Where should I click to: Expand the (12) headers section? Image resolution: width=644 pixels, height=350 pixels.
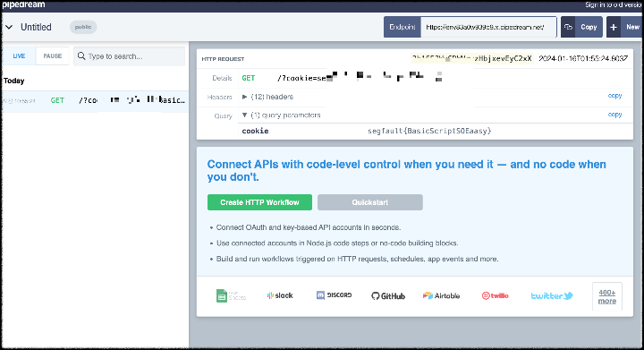point(268,97)
